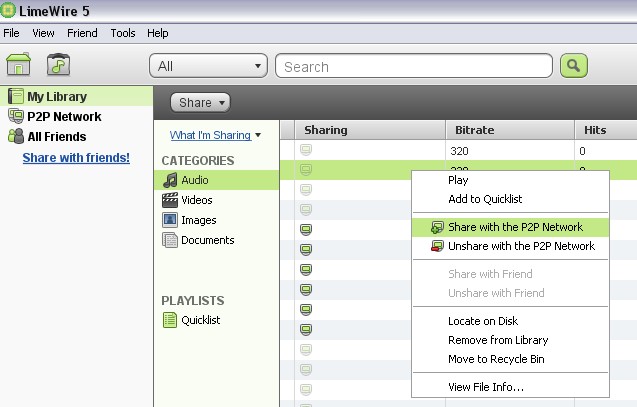
Task: Toggle sharing icon on the first row
Action: click(x=306, y=150)
